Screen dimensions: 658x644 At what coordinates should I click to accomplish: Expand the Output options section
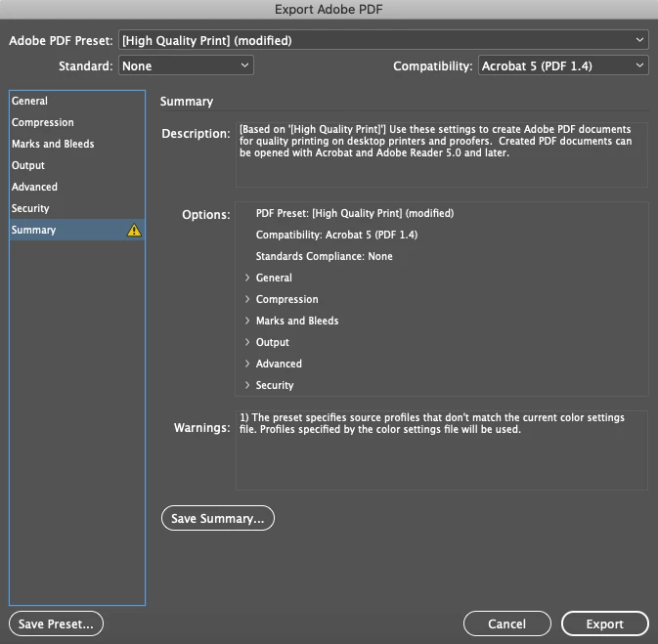pos(247,342)
